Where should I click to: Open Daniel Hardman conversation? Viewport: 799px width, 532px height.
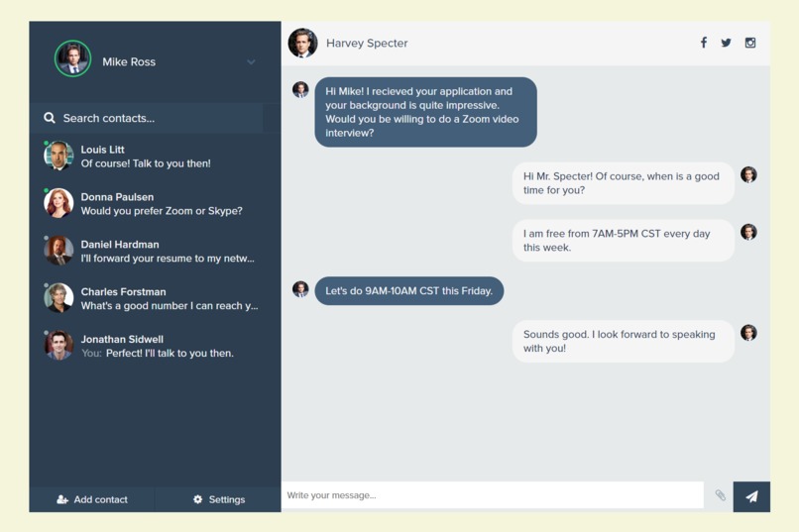155,251
